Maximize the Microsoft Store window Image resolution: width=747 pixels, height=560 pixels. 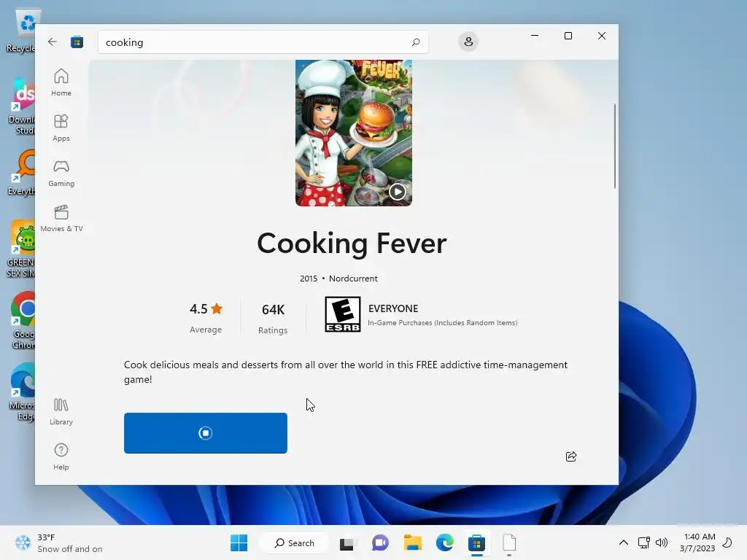[x=568, y=36]
